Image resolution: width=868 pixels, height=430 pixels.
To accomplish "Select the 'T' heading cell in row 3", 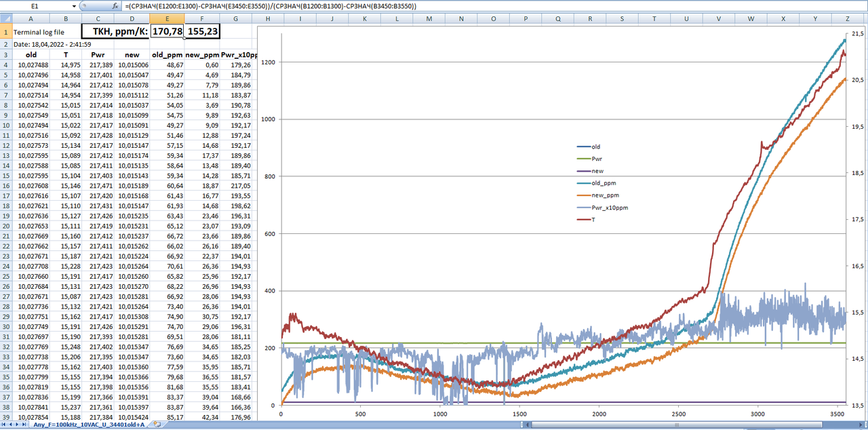I will (65, 54).
